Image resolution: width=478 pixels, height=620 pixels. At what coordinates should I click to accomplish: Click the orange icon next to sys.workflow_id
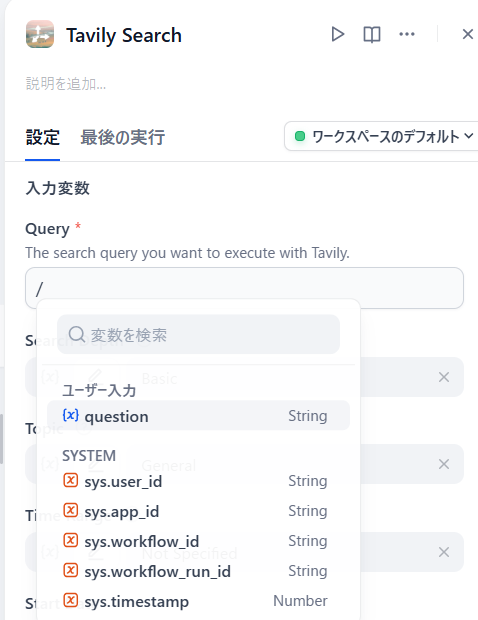click(70, 540)
